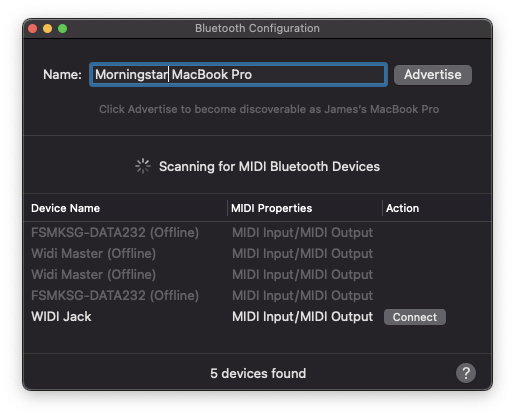Image resolution: width=515 pixels, height=417 pixels.
Task: Click the green zoom window button
Action: pyautogui.click(x=62, y=29)
